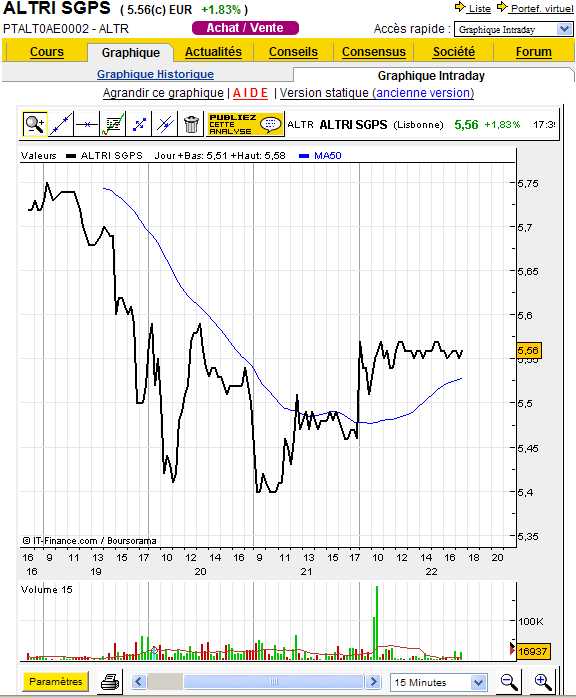
Task: Open the Cours tab
Action: (x=47, y=52)
